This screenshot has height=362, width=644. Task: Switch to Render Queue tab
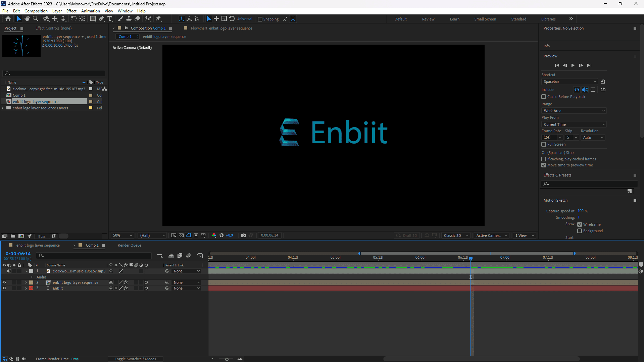pyautogui.click(x=129, y=245)
